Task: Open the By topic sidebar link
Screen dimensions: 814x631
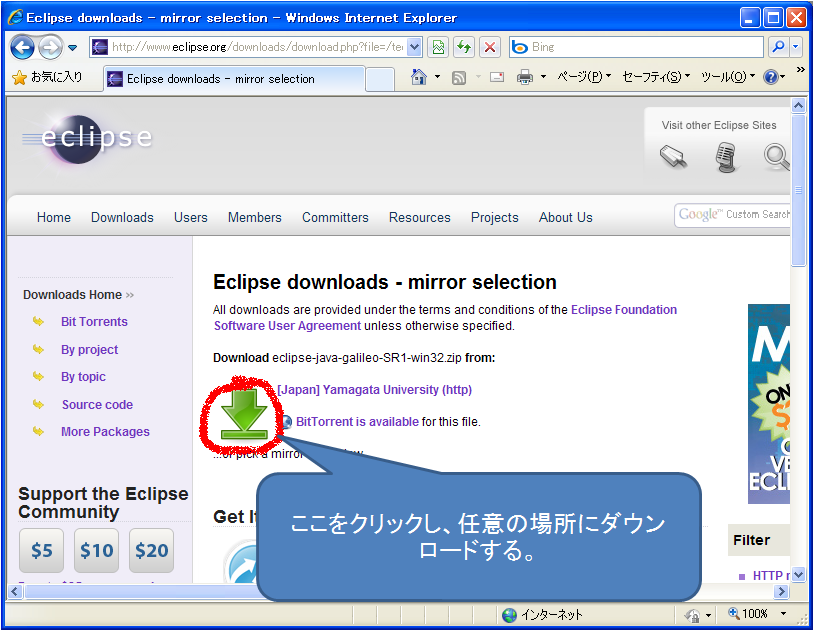Action: click(83, 377)
